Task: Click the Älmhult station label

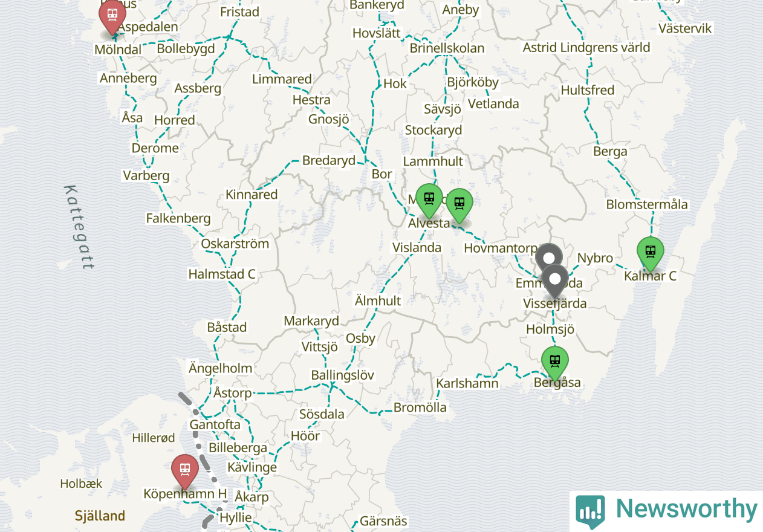Action: (378, 300)
